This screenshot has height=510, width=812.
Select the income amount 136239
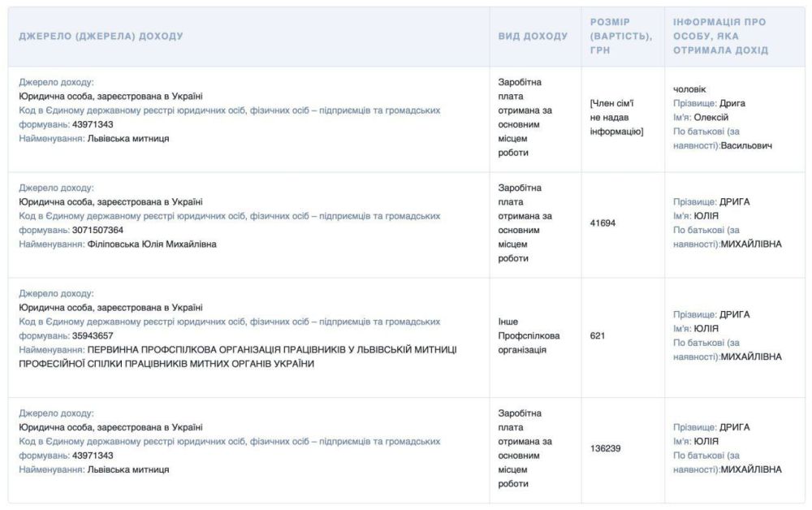(605, 447)
